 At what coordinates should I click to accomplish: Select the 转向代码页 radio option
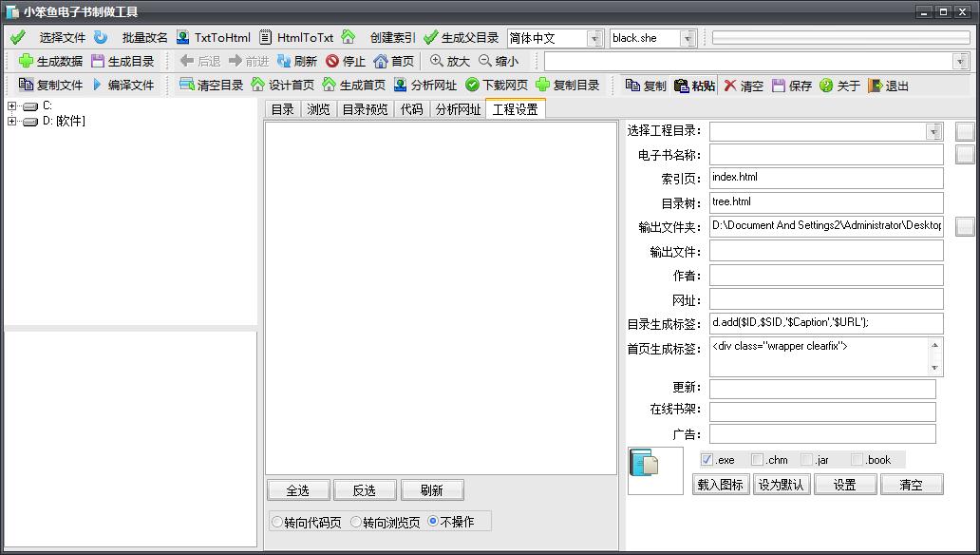[x=277, y=522]
